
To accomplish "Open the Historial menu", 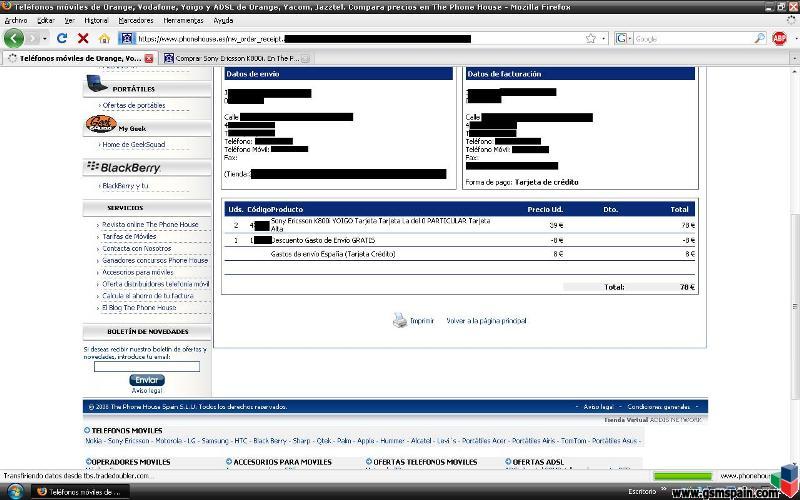I will [96, 20].
